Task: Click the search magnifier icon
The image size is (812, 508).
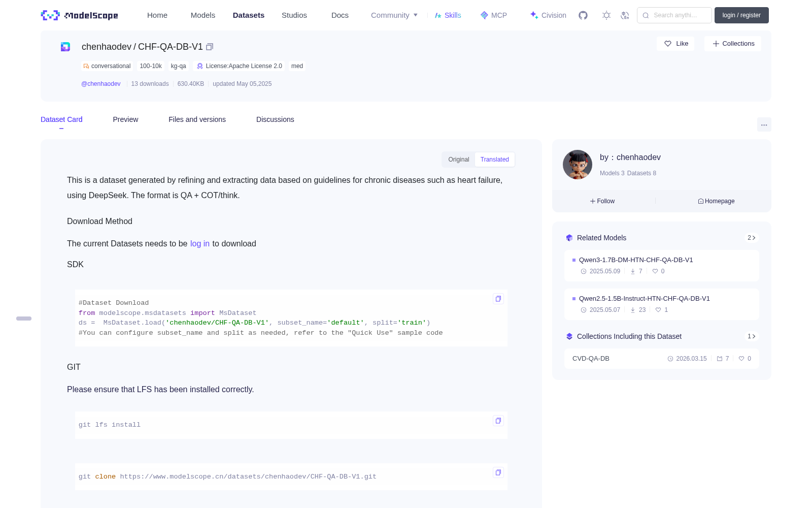Action: coord(646,15)
